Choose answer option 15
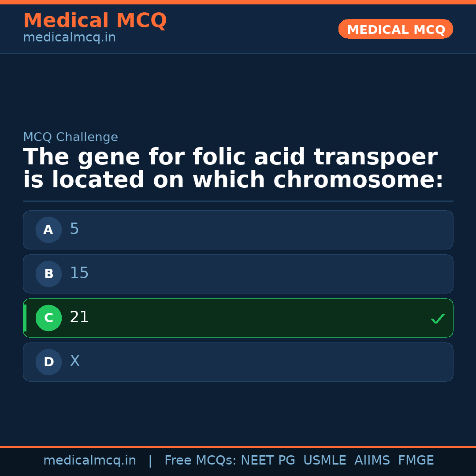The width and height of the screenshot is (476, 476). pyautogui.click(x=238, y=274)
